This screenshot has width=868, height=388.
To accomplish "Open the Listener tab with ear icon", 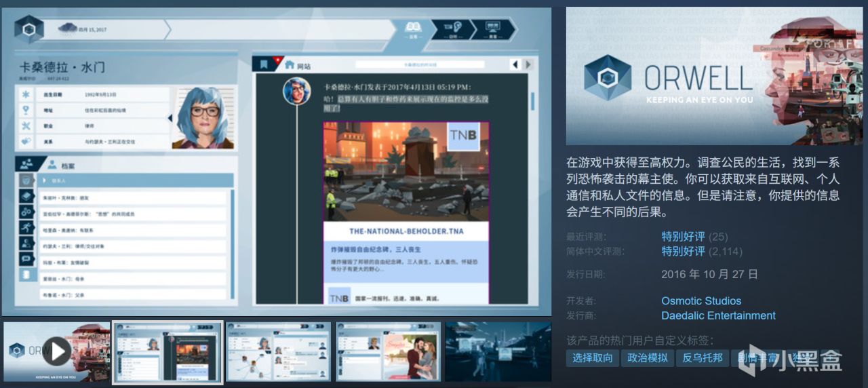I will pyautogui.click(x=452, y=29).
